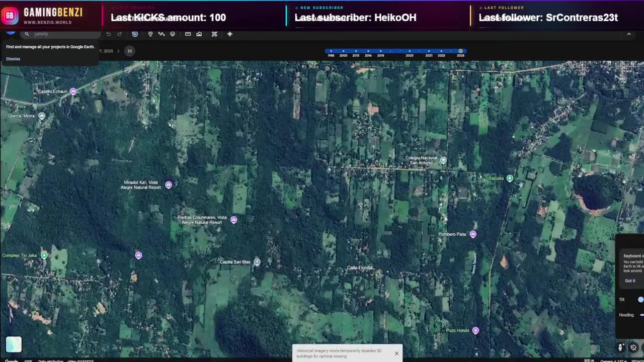Image resolution: width=644 pixels, height=362 pixels.
Task: Click the Data attribution status bar link
Action: 51,360
